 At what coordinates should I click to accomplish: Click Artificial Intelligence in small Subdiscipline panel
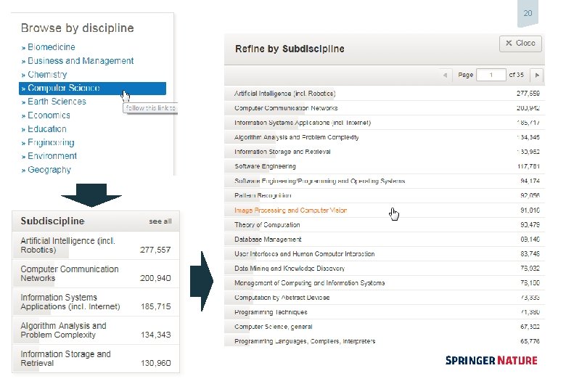click(67, 245)
